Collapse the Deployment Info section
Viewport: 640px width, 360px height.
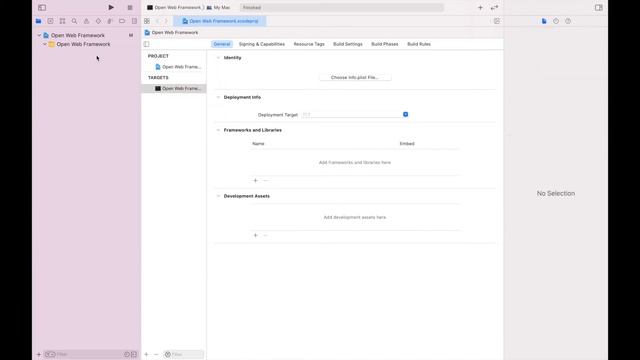click(218, 97)
